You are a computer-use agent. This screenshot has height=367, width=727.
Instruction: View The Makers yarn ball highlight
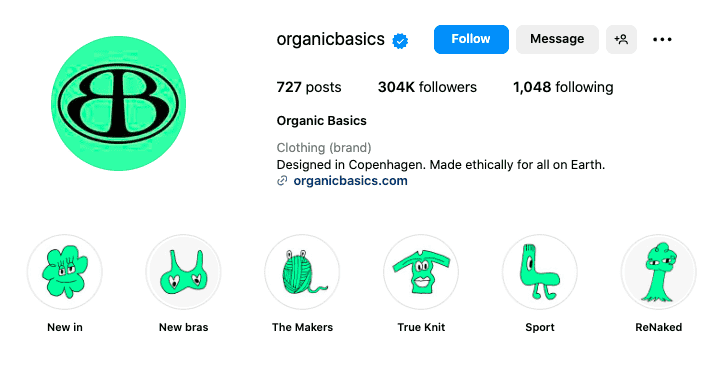click(302, 272)
